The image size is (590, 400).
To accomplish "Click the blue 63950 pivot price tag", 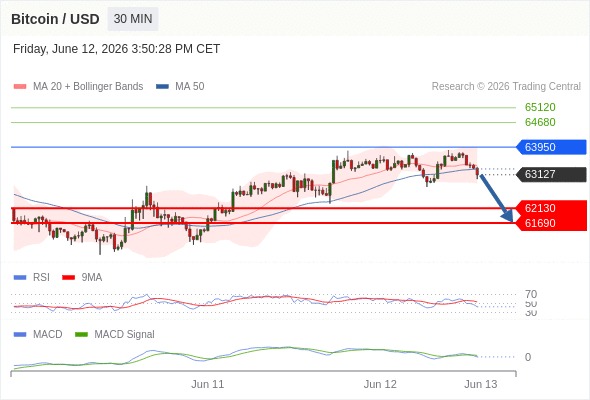I will tap(551, 147).
